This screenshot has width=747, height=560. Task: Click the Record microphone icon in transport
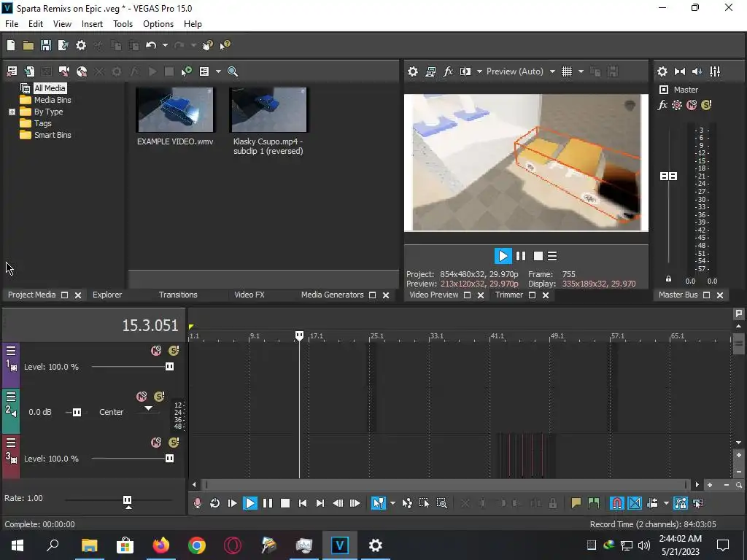(197, 503)
